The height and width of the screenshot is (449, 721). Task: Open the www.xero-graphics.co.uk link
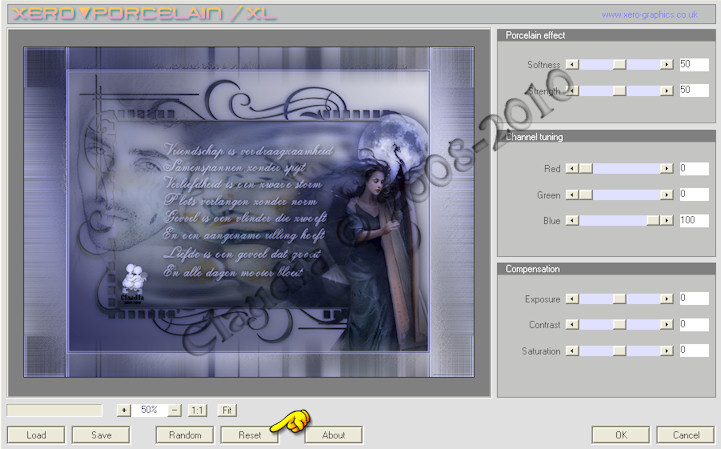coord(649,15)
